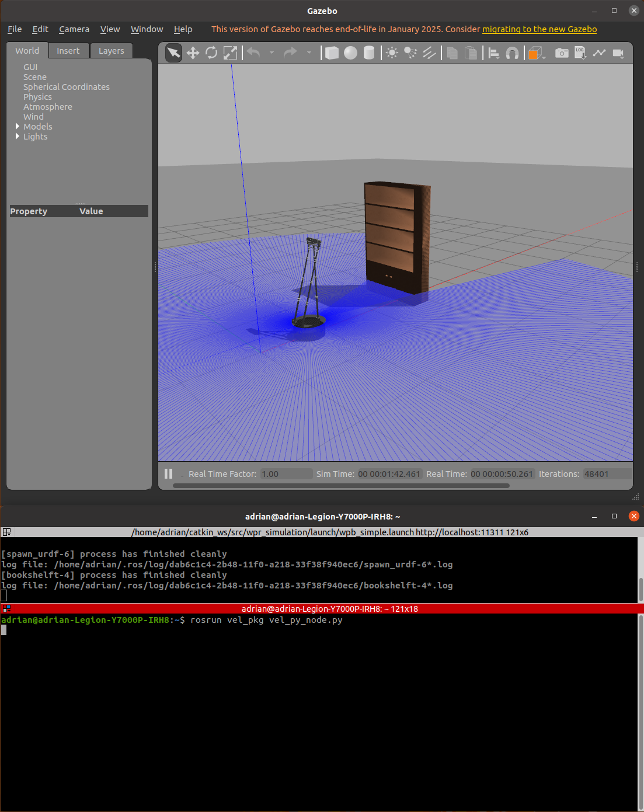Open the Camera menu

(74, 29)
